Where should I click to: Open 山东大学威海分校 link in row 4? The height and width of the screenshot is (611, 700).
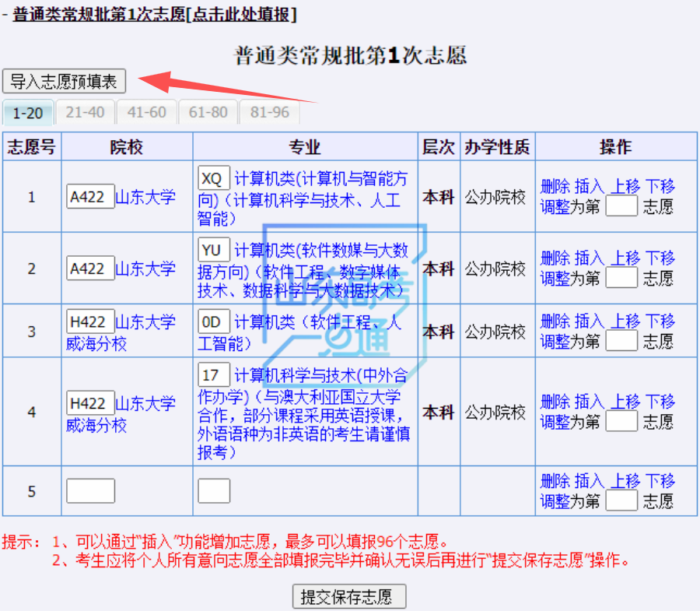pyautogui.click(x=121, y=414)
